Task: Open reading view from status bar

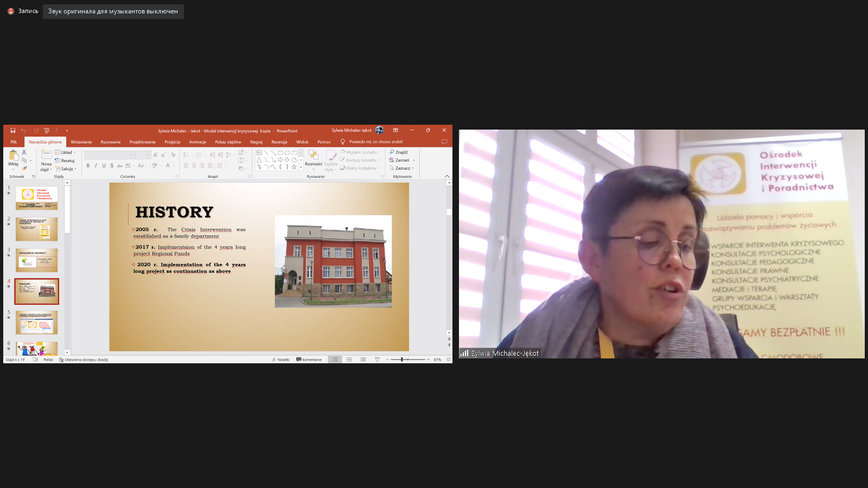Action: point(363,359)
